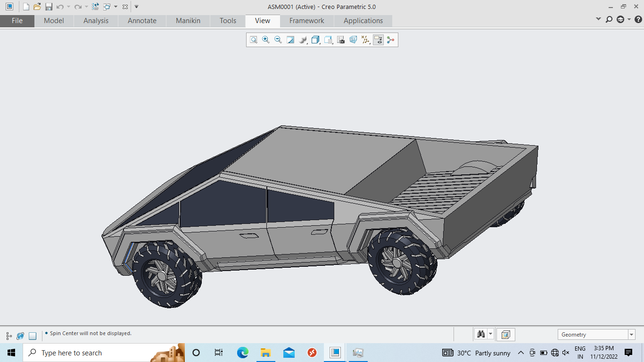Expand the Redo history dropdown arrow
The width and height of the screenshot is (644, 362).
point(86,7)
